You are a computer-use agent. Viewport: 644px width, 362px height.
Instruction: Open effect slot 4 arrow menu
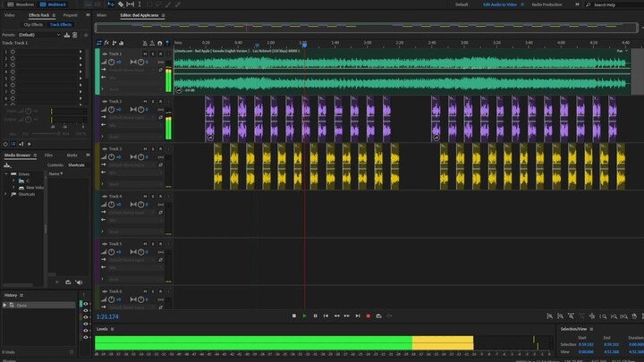pos(80,72)
